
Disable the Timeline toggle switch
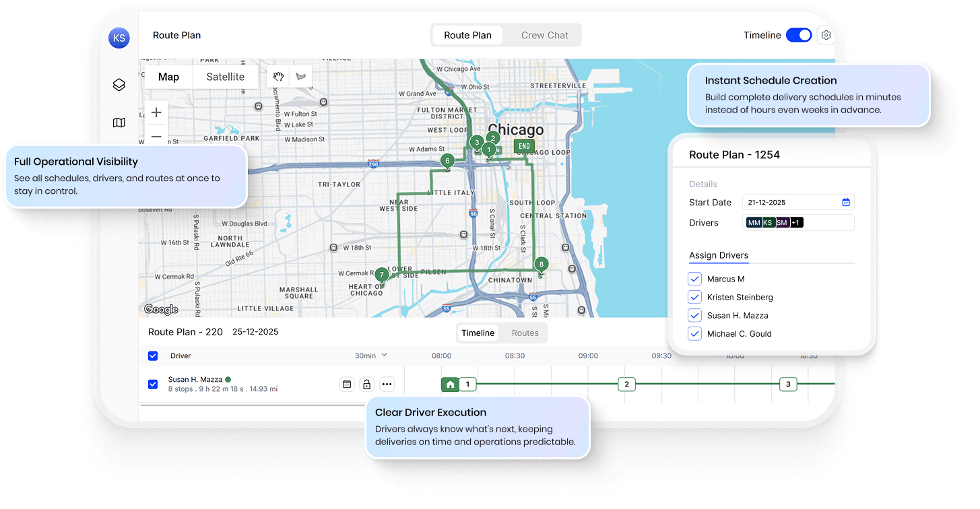click(798, 34)
